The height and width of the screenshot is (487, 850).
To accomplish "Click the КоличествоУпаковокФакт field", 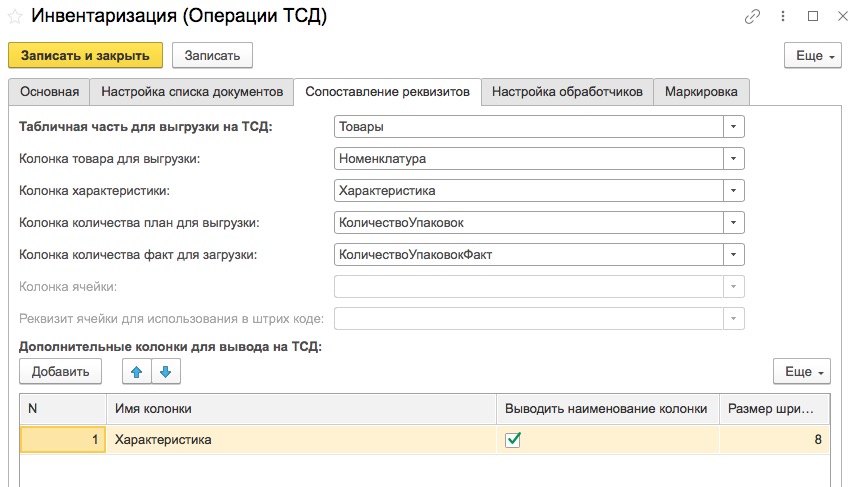I will (x=529, y=254).
